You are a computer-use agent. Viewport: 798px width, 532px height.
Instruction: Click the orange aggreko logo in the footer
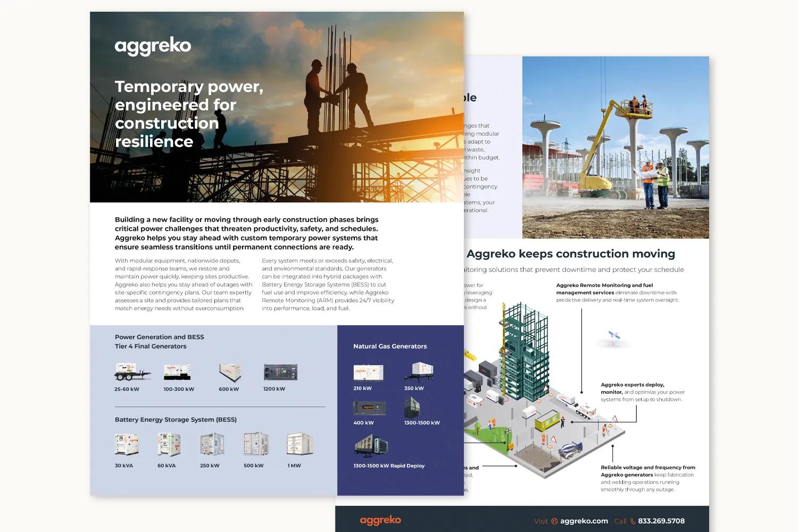pyautogui.click(x=380, y=520)
